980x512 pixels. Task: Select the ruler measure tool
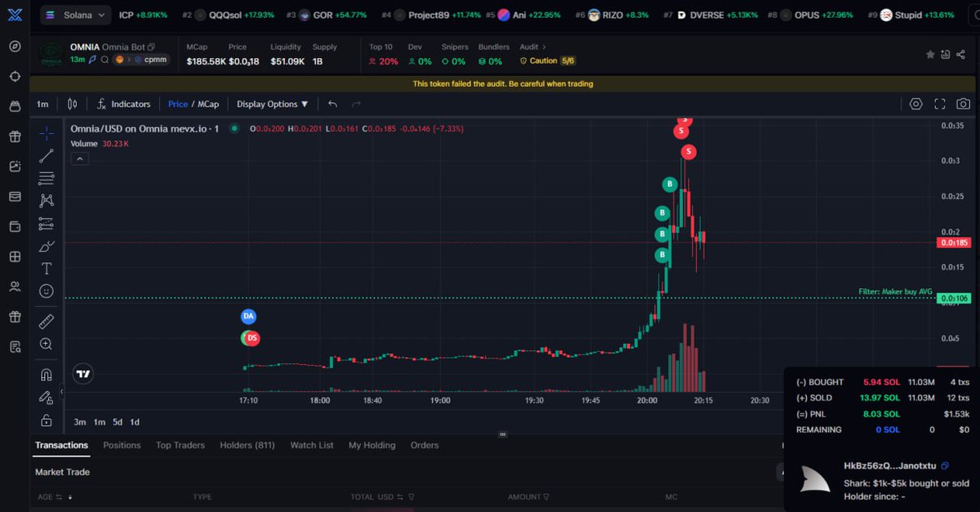tap(47, 321)
